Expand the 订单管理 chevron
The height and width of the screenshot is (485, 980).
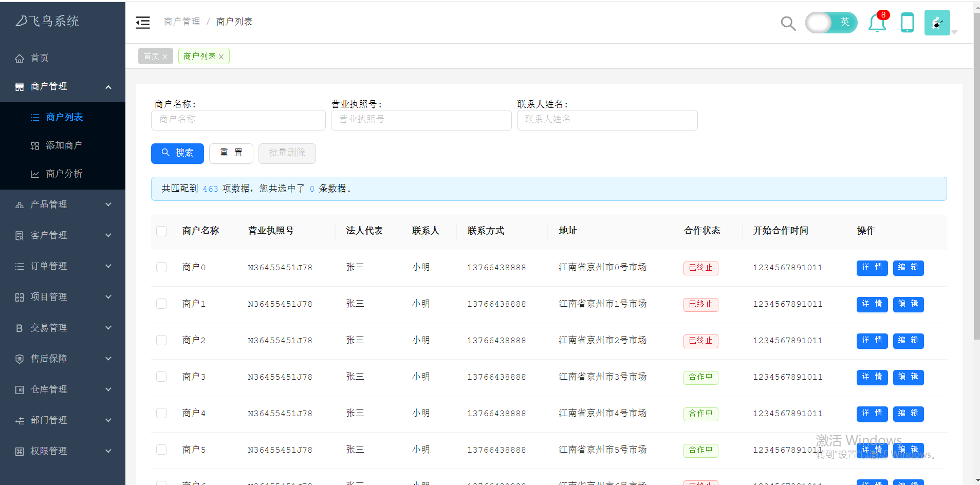coord(108,266)
